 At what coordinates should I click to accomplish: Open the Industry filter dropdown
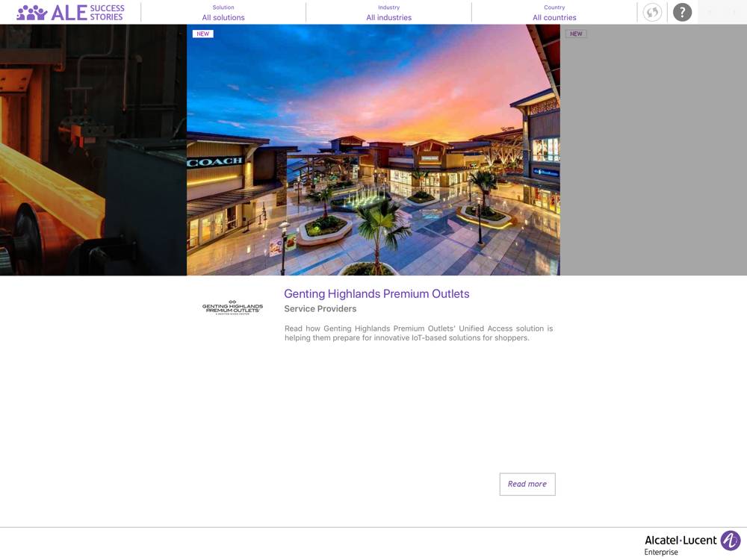[x=388, y=13]
